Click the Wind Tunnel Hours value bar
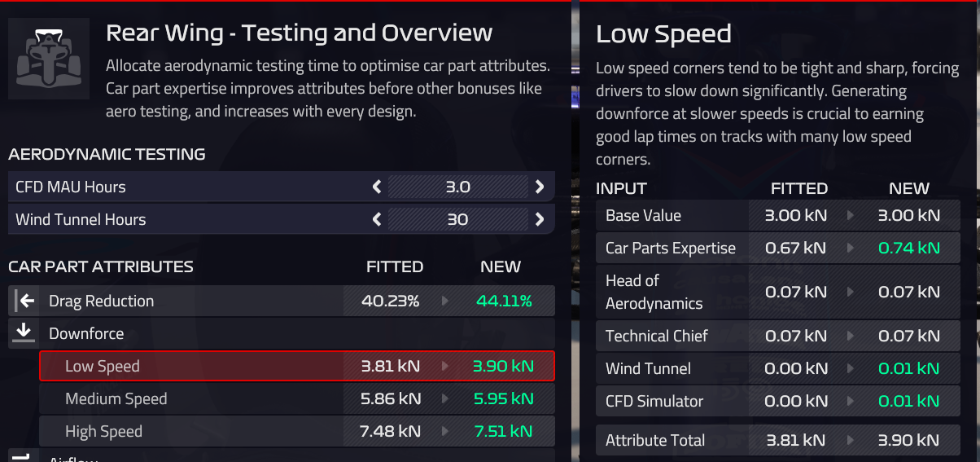Image resolution: width=980 pixels, height=462 pixels. [x=457, y=220]
